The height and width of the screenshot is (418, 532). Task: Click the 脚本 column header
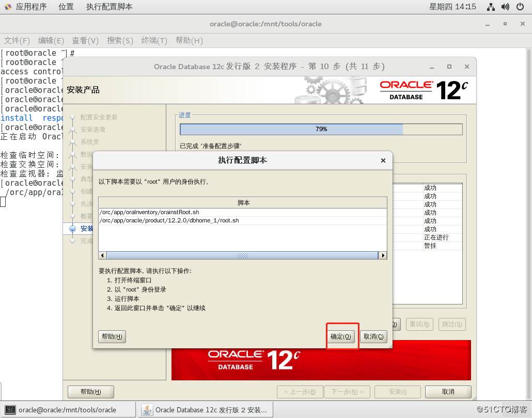click(243, 203)
